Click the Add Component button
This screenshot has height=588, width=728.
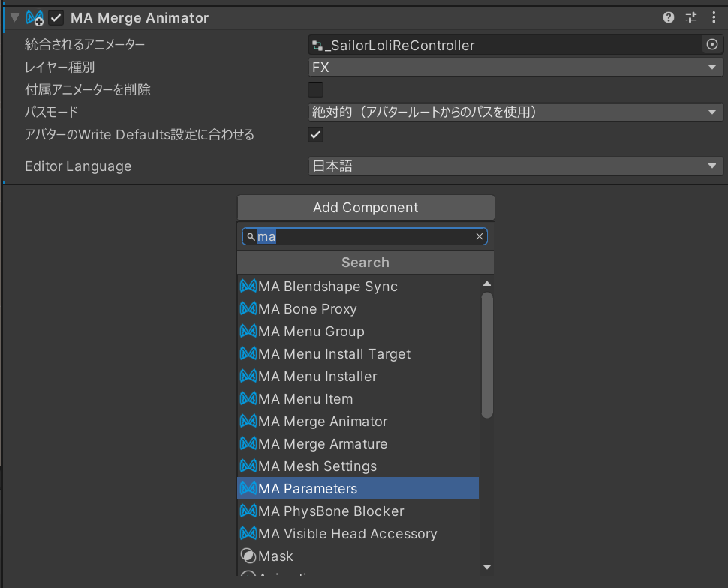pyautogui.click(x=366, y=208)
